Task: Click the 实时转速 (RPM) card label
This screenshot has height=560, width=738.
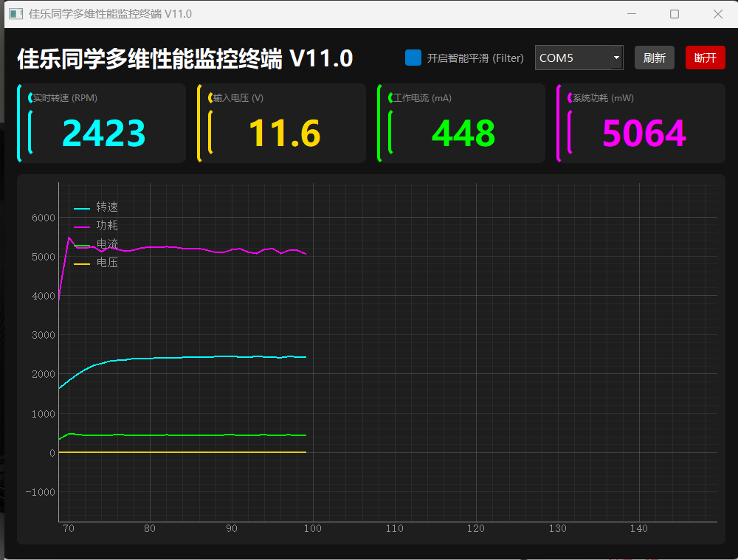Action: click(65, 98)
